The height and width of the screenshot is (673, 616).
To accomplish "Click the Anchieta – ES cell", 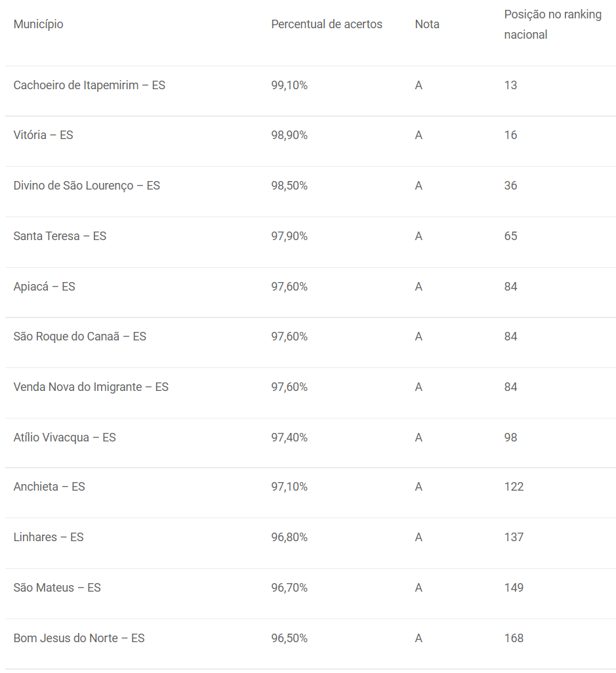I will pyautogui.click(x=49, y=487).
